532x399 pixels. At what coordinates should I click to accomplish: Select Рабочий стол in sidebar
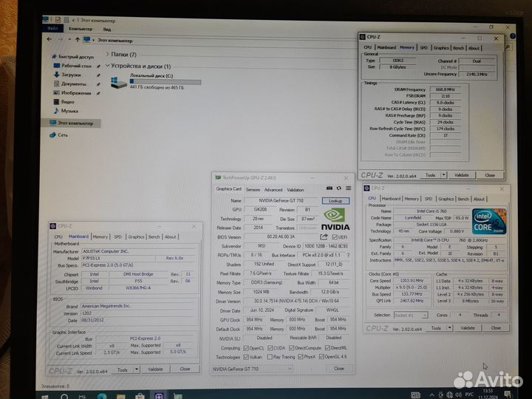coord(73,66)
